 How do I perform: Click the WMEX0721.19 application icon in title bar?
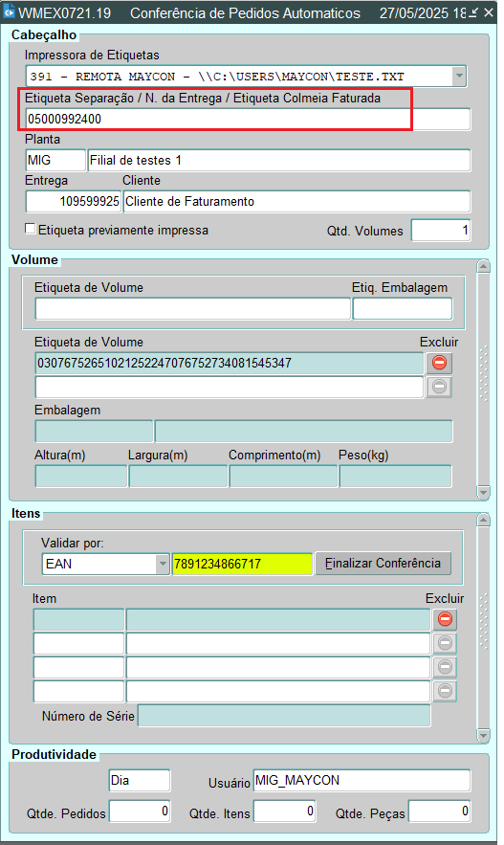point(9,11)
